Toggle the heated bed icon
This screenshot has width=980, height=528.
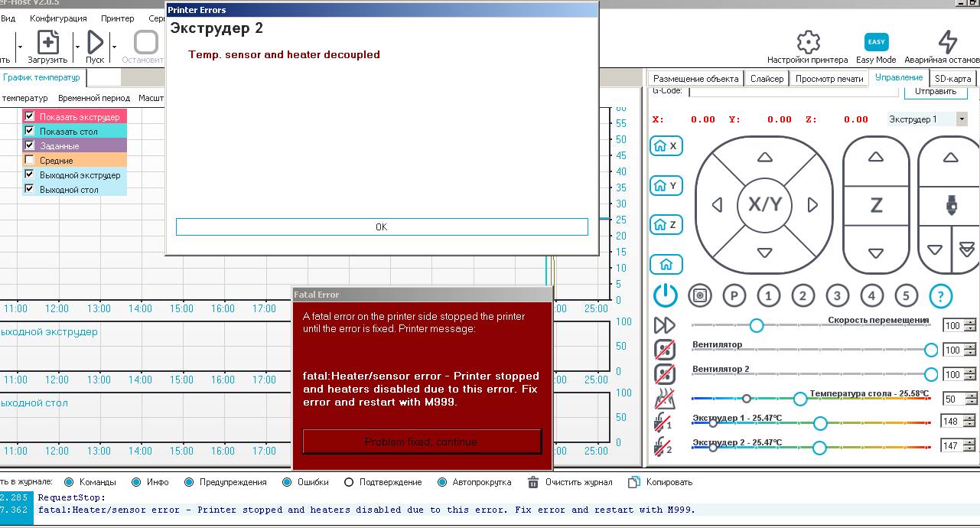[665, 399]
